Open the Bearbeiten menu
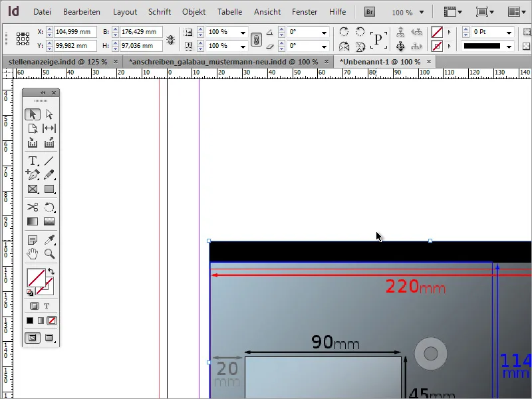532x399 pixels. point(82,12)
